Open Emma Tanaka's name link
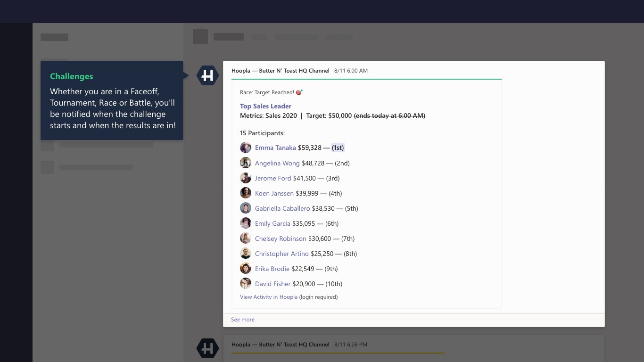 [x=275, y=148]
